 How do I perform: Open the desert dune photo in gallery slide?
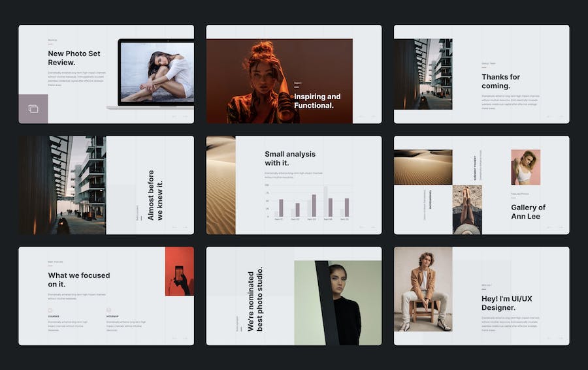coord(423,167)
